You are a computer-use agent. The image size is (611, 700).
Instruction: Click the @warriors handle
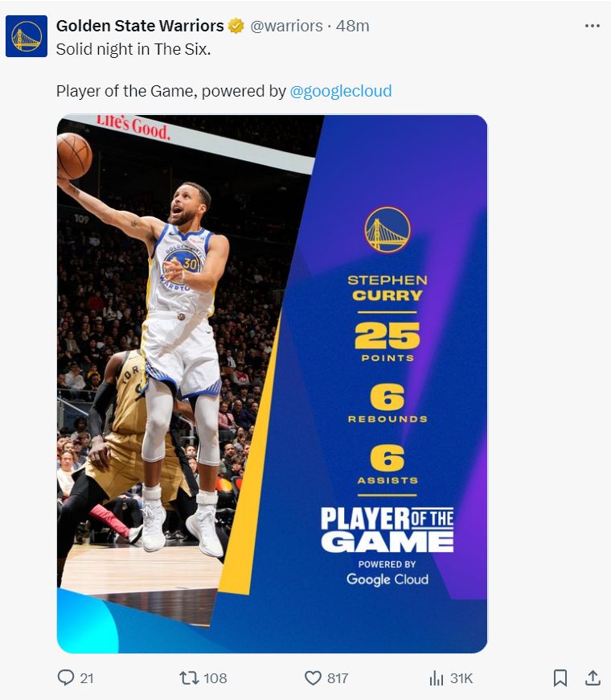[286, 26]
